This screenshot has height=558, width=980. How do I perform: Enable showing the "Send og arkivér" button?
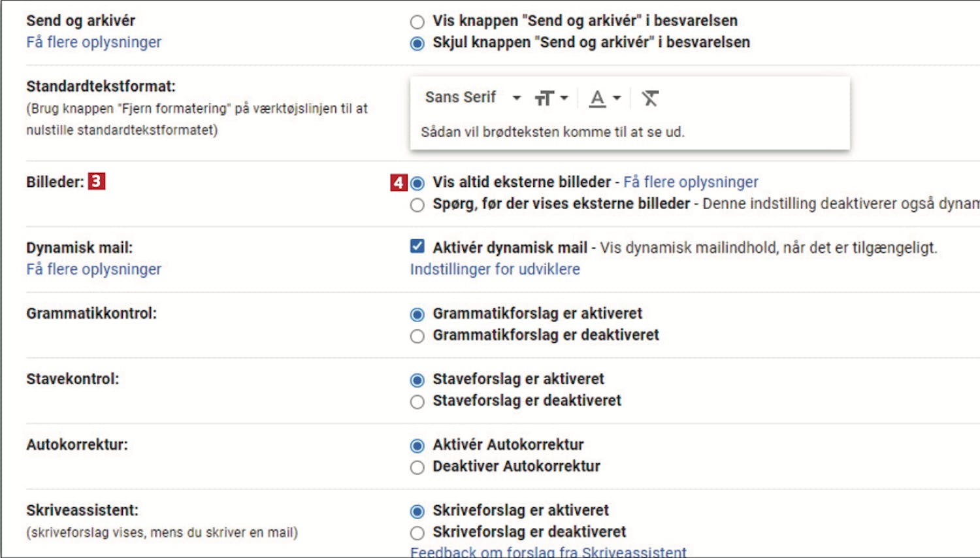click(417, 22)
